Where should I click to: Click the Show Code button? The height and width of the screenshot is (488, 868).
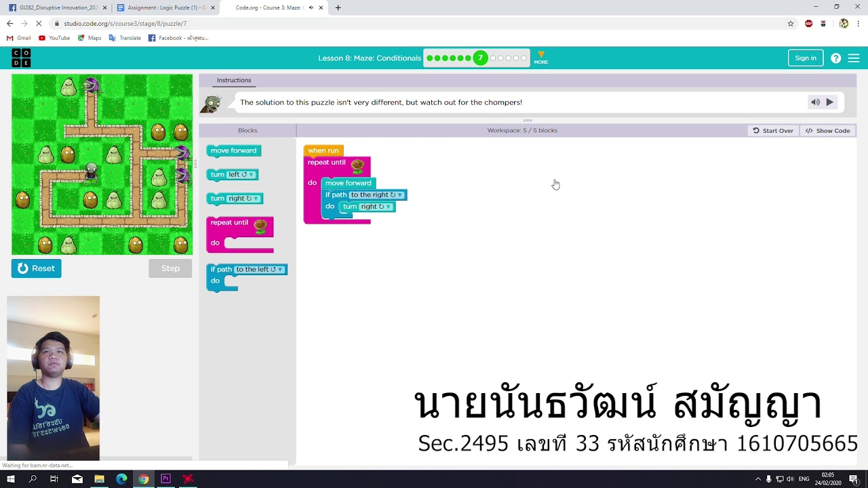tap(828, 131)
